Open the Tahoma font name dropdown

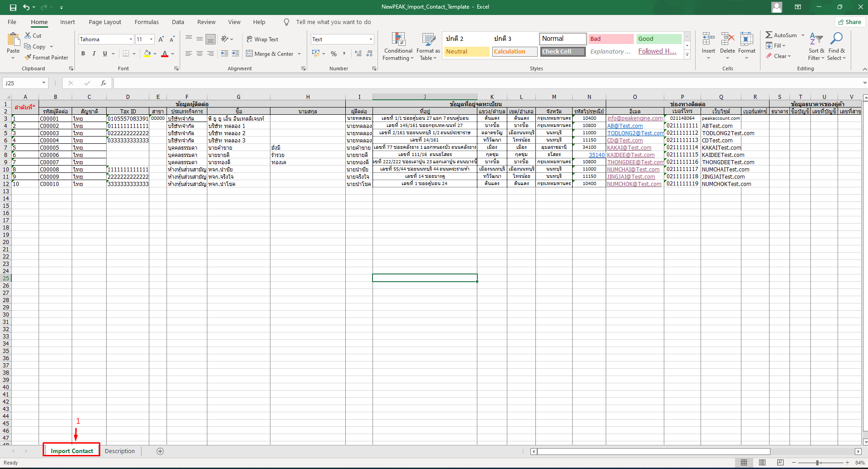pos(131,39)
